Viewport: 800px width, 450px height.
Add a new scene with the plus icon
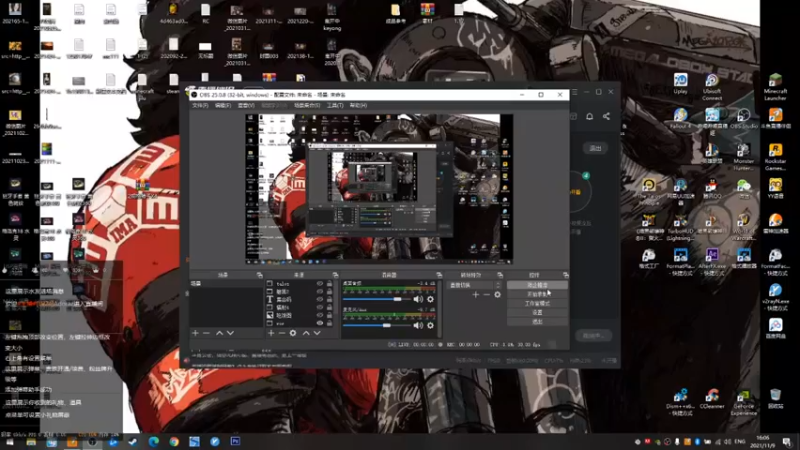(195, 333)
